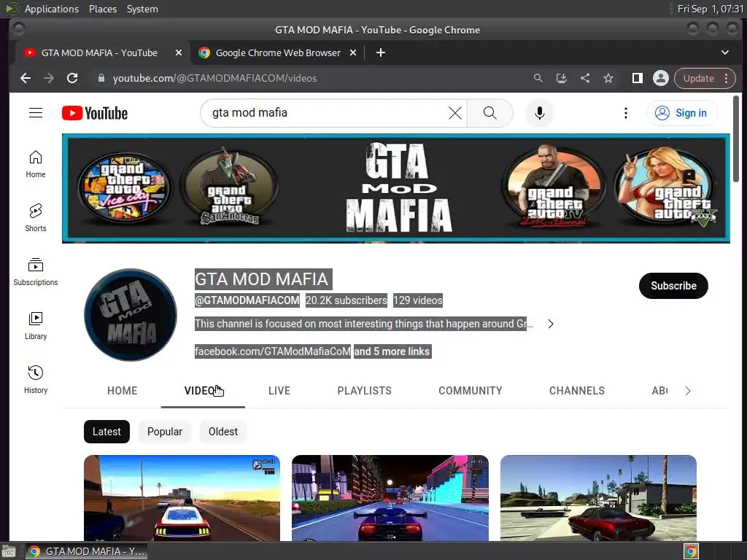The width and height of the screenshot is (747, 560).
Task: Bookmark this page with the star icon
Action: 608,78
